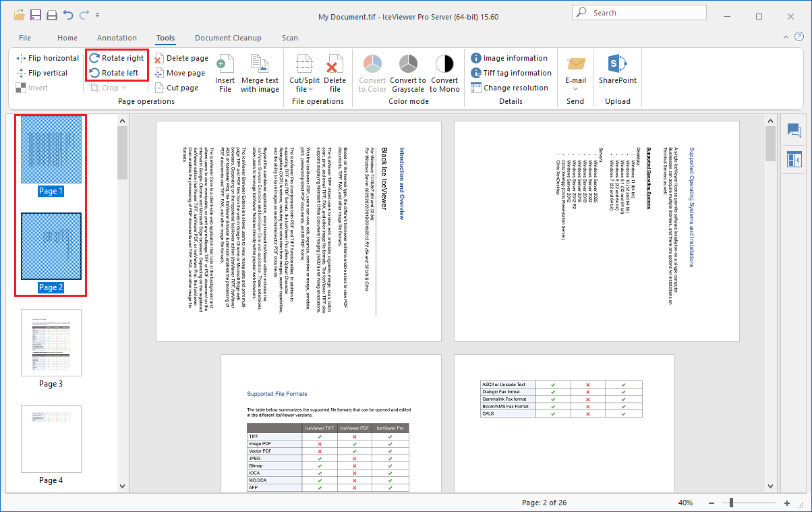
Task: Click Convert to Grayscale
Action: [x=407, y=74]
